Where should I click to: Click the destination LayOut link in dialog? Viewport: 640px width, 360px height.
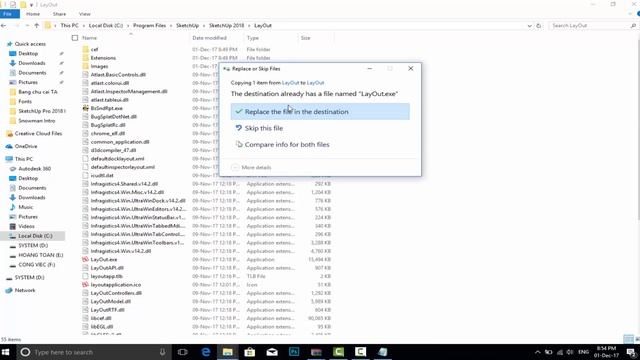click(x=315, y=82)
